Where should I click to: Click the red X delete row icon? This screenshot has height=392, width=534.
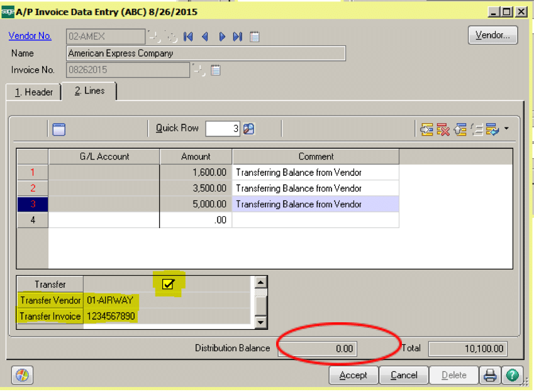(x=443, y=129)
